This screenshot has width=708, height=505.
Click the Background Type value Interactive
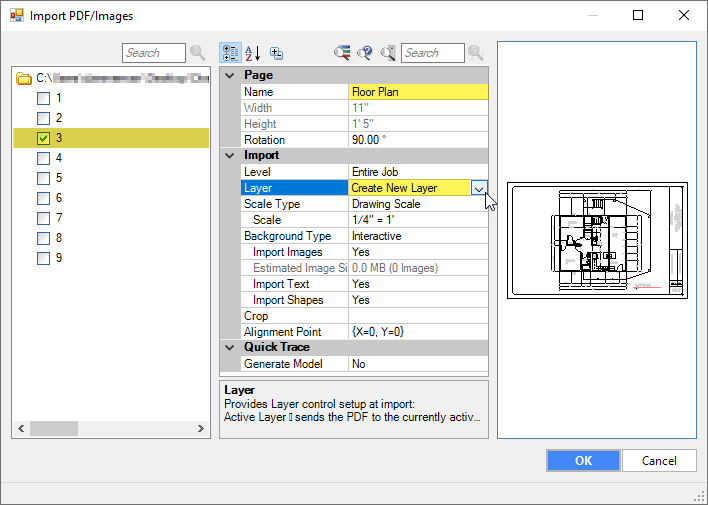(418, 236)
